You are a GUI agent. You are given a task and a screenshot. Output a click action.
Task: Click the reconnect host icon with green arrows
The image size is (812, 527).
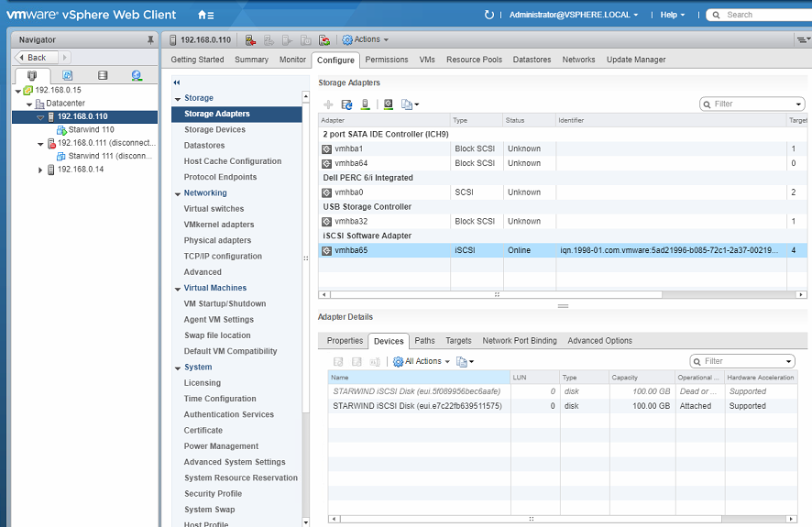pos(324,39)
